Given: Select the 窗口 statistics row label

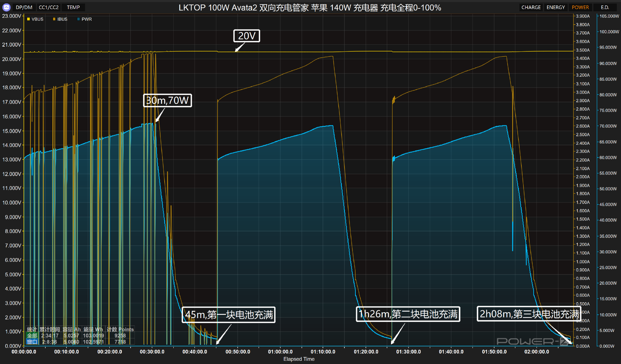Looking at the screenshot, I should click(x=32, y=342).
